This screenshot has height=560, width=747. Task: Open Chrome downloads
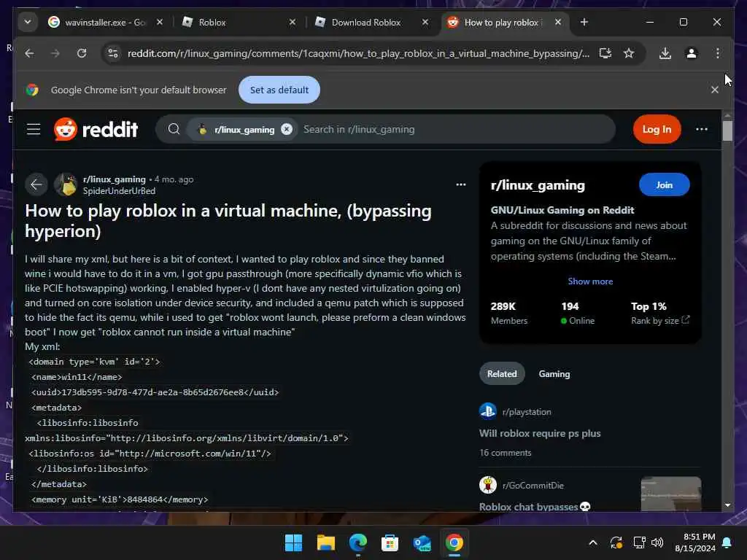[x=665, y=53]
